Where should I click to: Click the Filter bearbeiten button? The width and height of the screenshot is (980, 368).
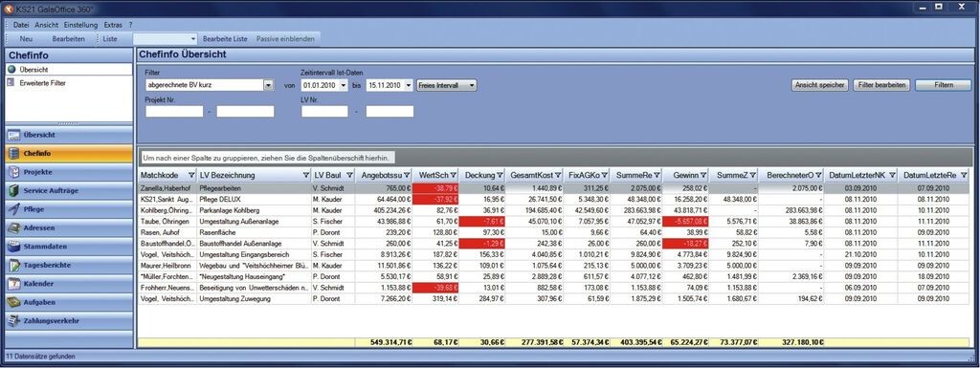(881, 85)
